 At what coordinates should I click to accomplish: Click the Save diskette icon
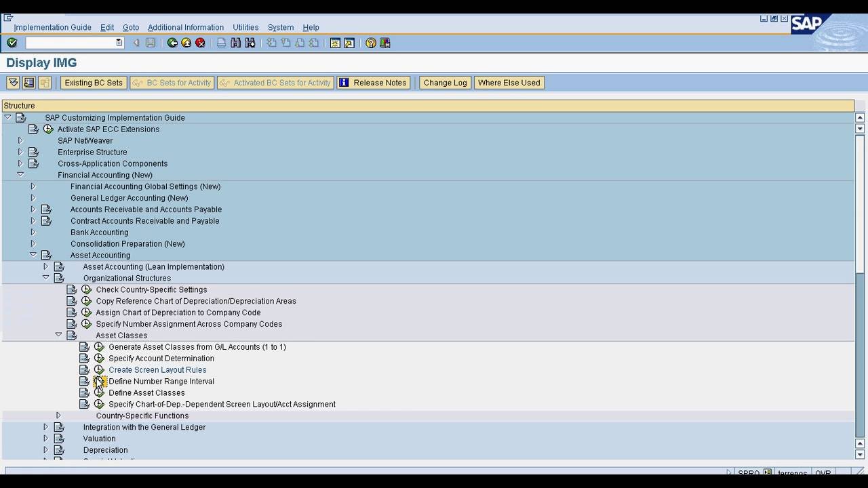coord(151,43)
